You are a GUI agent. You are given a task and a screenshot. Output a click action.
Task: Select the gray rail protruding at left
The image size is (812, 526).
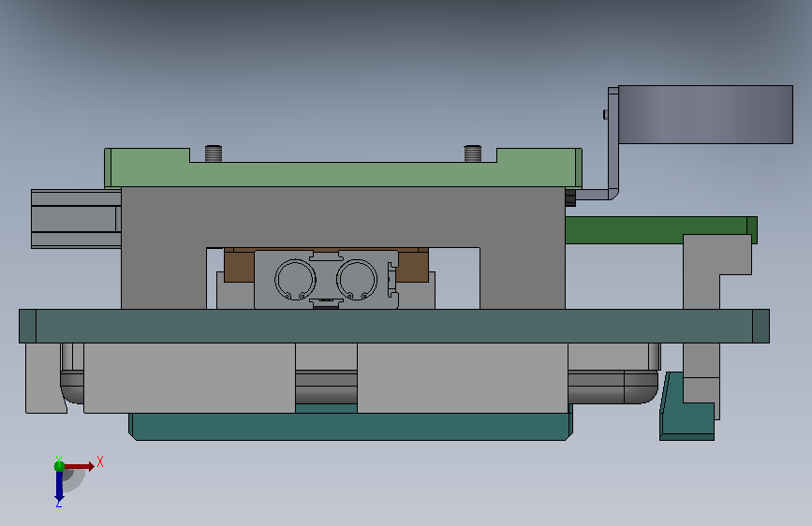point(76,219)
